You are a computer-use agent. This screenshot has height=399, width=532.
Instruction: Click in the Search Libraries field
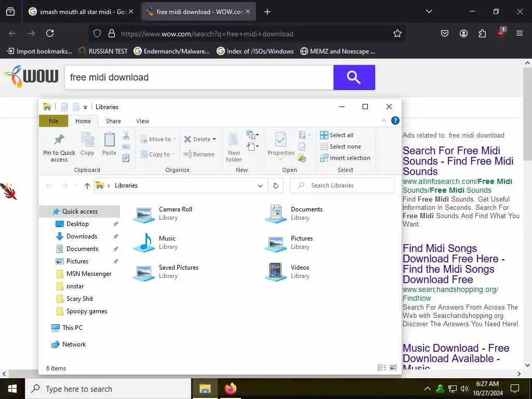(342, 185)
